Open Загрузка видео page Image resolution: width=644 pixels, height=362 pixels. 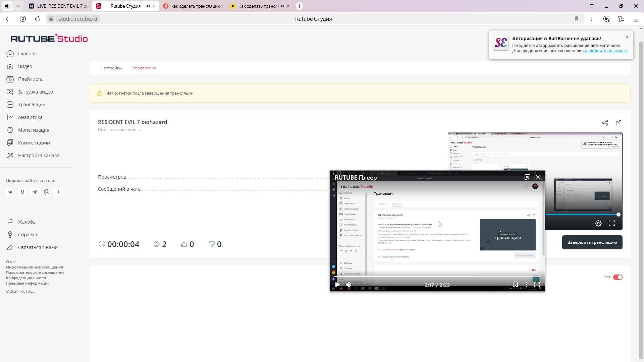coord(30,92)
